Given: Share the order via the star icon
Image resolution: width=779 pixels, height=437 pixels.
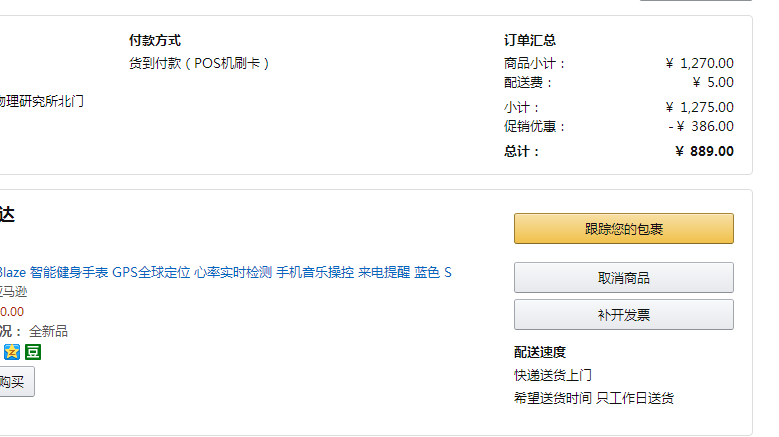Looking at the screenshot, I should (12, 352).
